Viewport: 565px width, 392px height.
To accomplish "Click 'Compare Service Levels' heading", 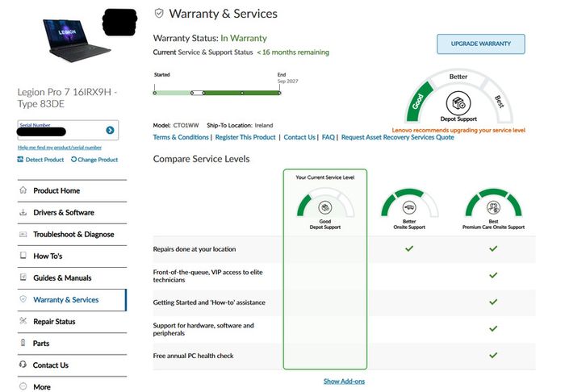I will click(x=201, y=159).
